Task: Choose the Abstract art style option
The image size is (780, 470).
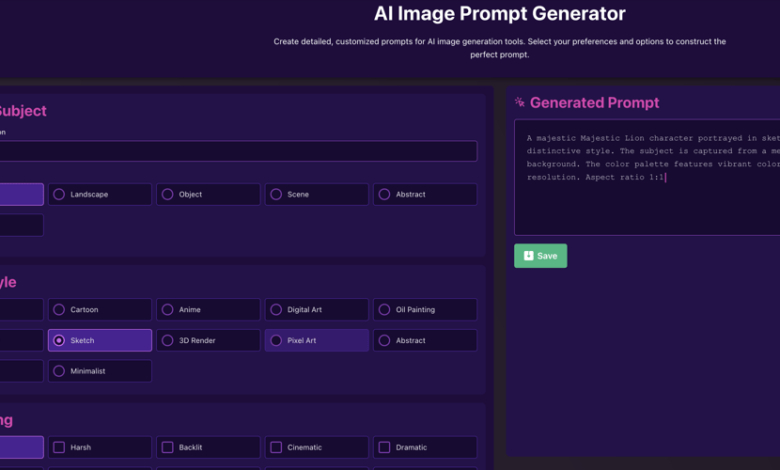Action: tap(425, 340)
